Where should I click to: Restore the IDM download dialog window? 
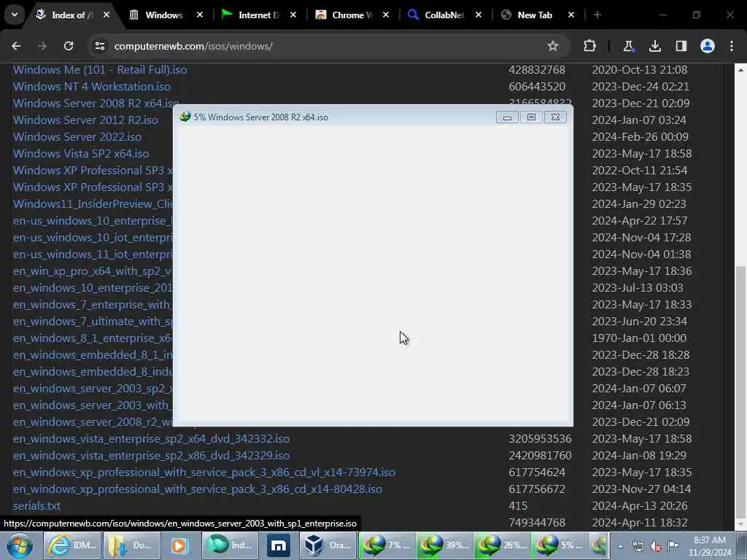[531, 117]
